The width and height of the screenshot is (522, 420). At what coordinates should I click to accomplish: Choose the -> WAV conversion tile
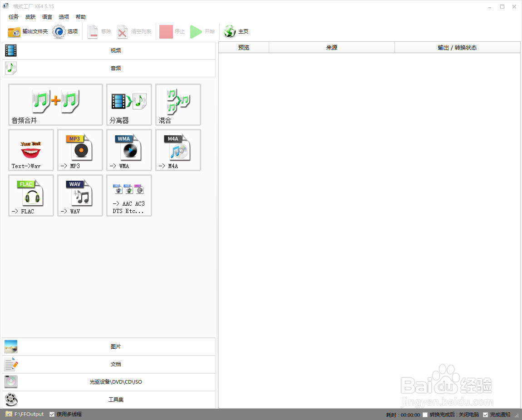click(80, 196)
